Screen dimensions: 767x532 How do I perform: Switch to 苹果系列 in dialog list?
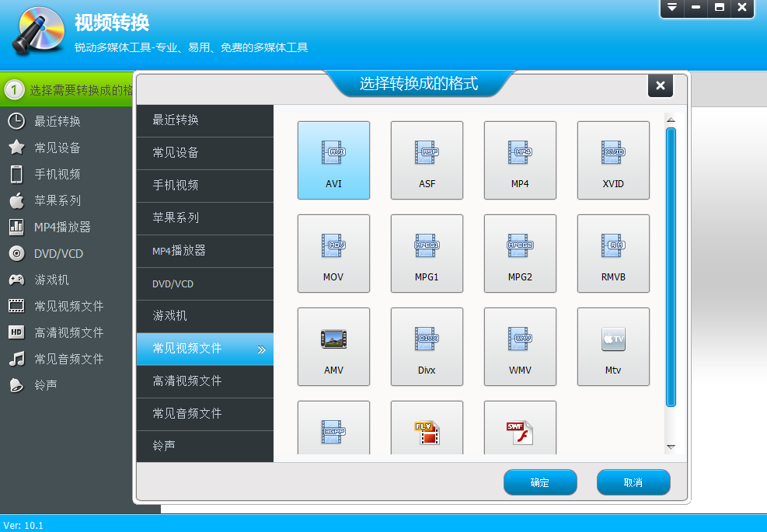[x=205, y=218]
